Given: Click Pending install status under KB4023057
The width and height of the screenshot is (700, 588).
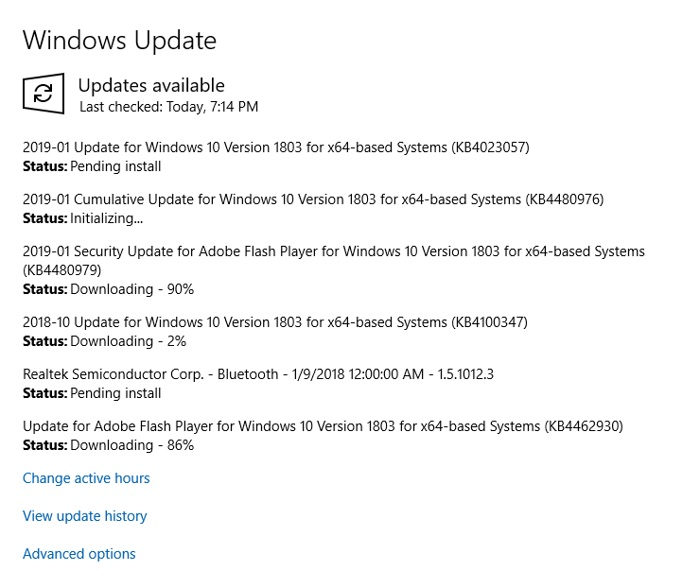Looking at the screenshot, I should pyautogui.click(x=115, y=166).
